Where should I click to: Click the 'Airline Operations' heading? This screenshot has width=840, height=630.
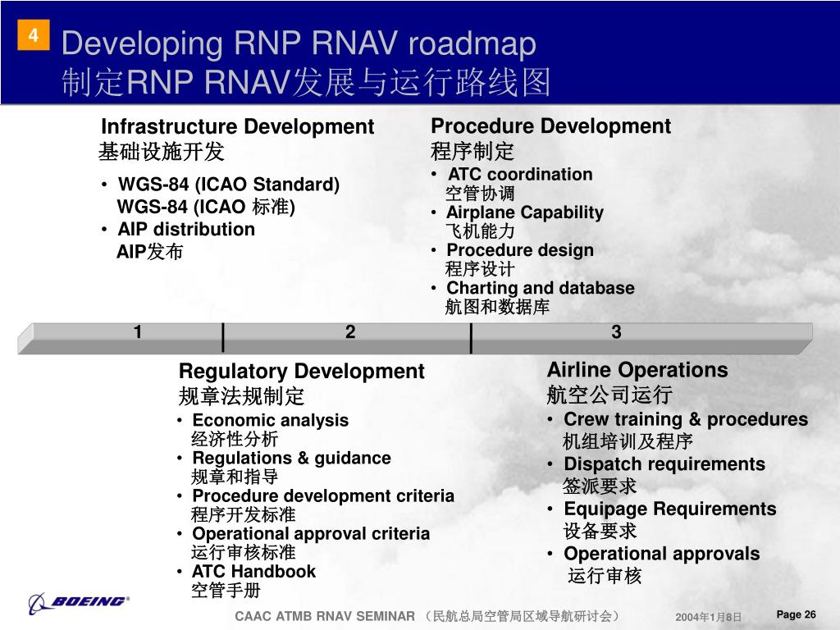point(637,370)
